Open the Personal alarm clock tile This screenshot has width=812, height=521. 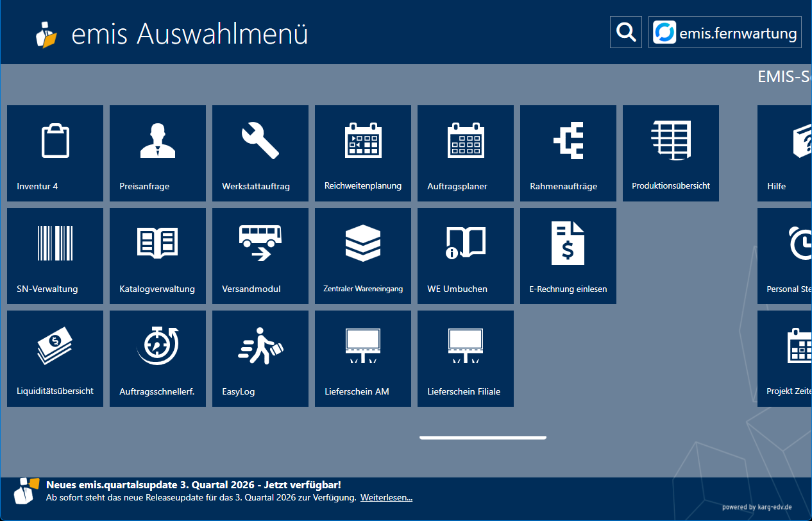pos(784,256)
